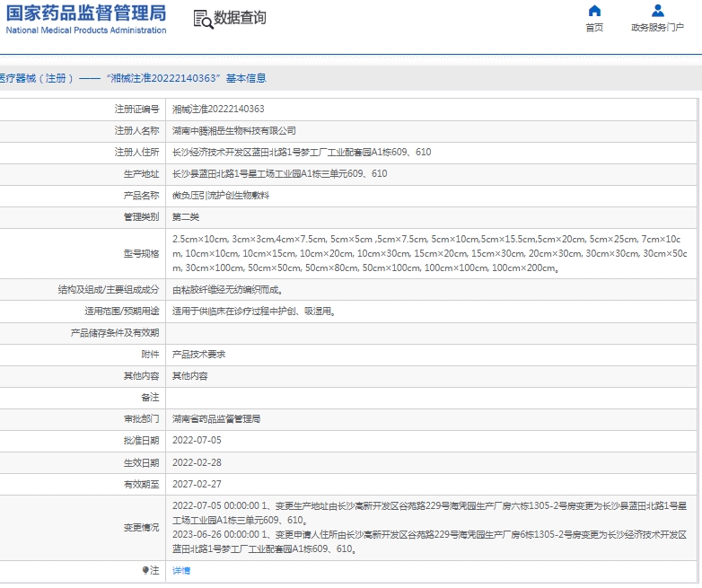Click approval date 2022-07-05

pos(197,440)
